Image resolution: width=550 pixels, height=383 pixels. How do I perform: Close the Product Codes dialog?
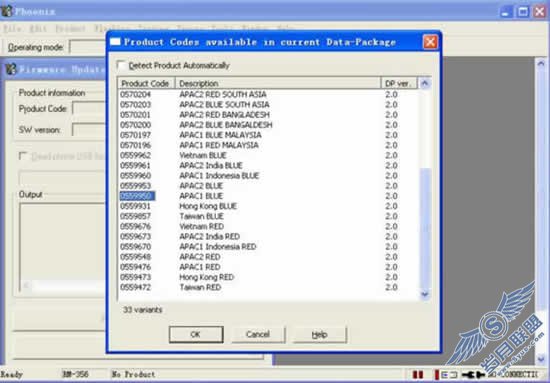click(430, 42)
